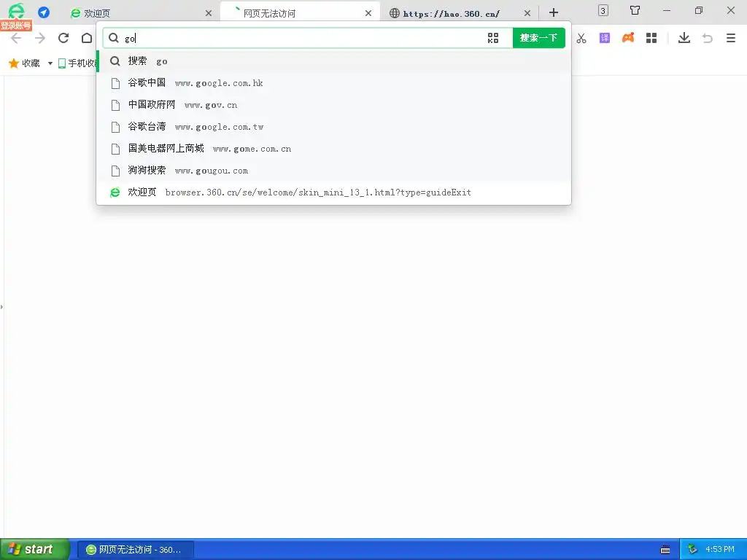Image resolution: width=747 pixels, height=560 pixels.
Task: Expand the 收藏 dropdown arrow
Action: tap(50, 63)
